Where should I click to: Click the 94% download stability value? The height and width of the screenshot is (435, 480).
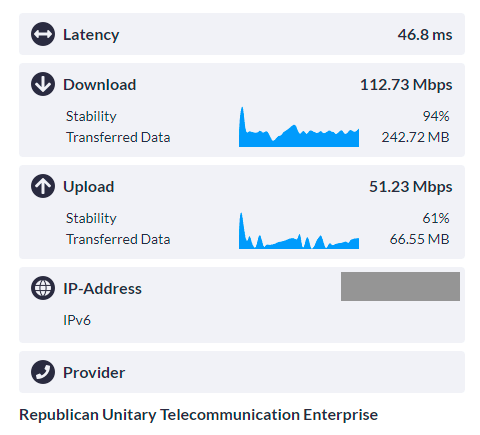click(436, 116)
